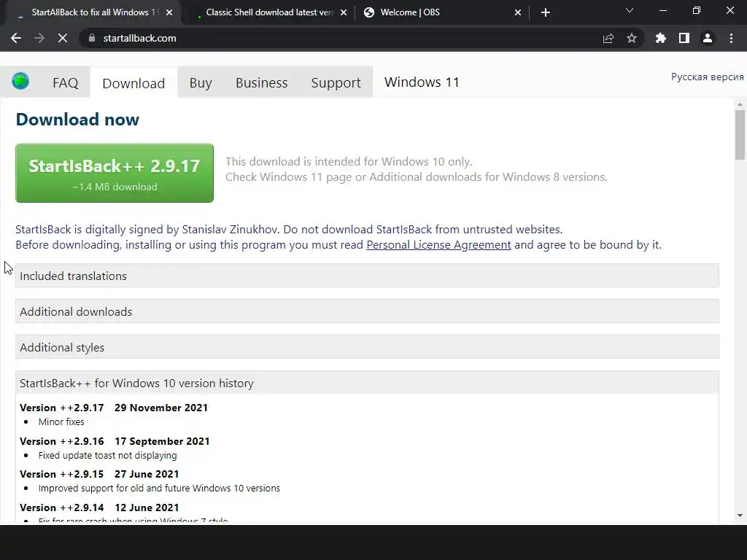Open a new browser tab
747x560 pixels.
tap(546, 12)
